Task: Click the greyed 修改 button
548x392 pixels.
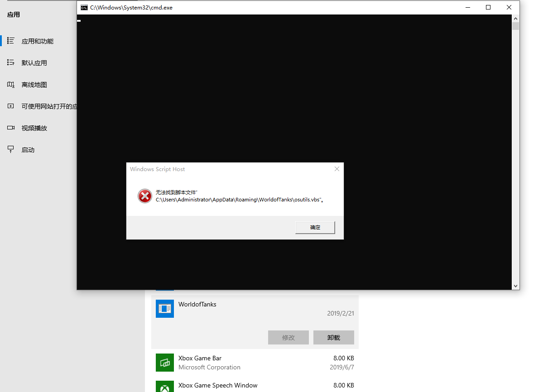Action: pos(288,337)
